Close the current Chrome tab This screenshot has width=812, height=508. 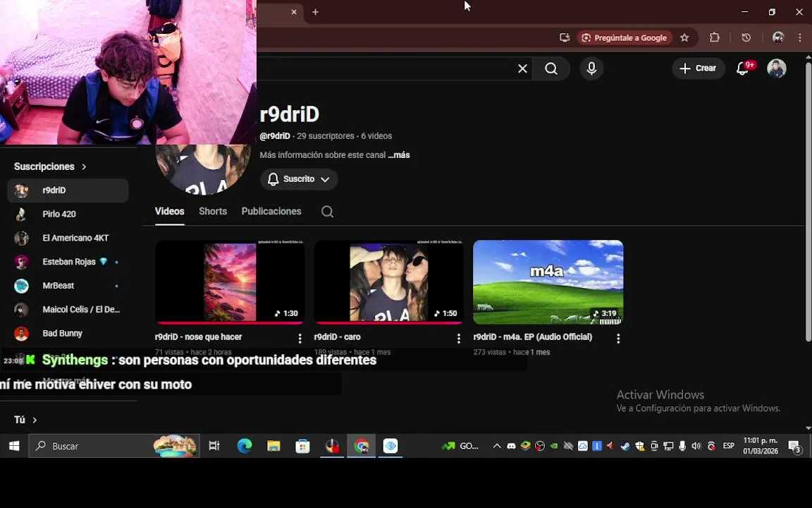tap(294, 12)
